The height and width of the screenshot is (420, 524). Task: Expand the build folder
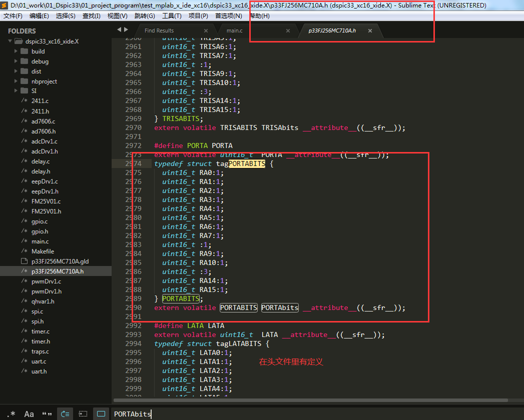click(x=17, y=51)
